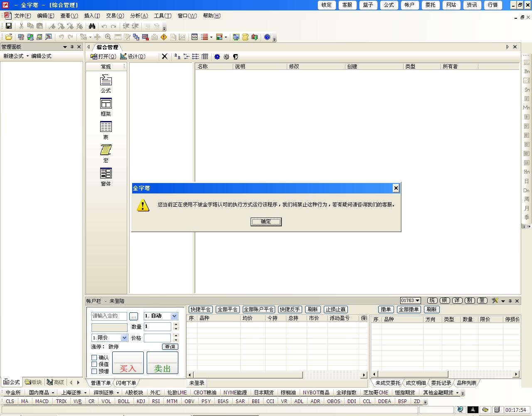Switch to details list view icon
Screen dimensions: 532x416
205,57
